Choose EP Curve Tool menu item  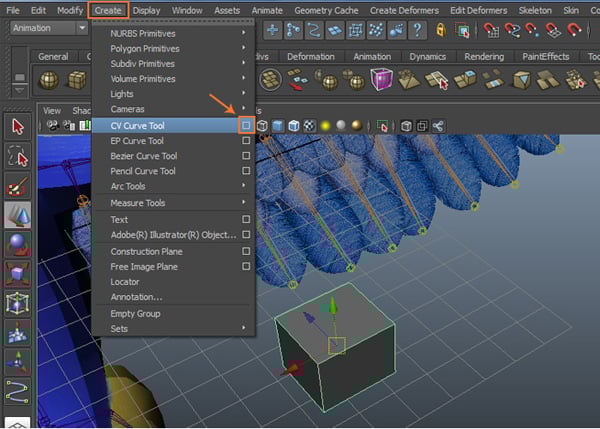[x=173, y=140]
